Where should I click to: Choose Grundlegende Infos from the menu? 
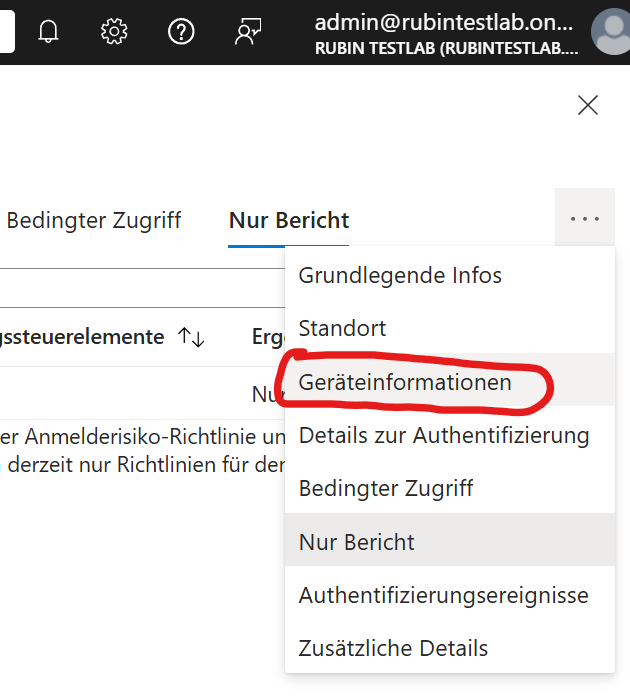[400, 275]
